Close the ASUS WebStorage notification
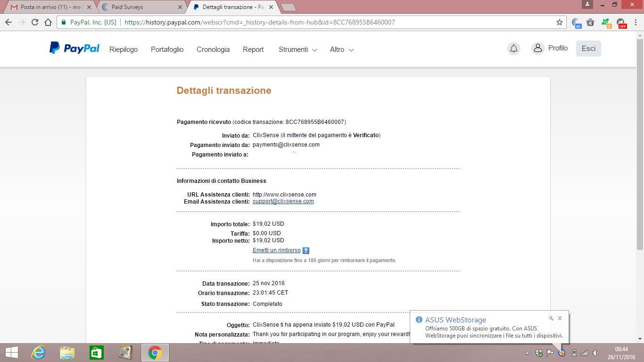This screenshot has height=362, width=644. [x=560, y=318]
